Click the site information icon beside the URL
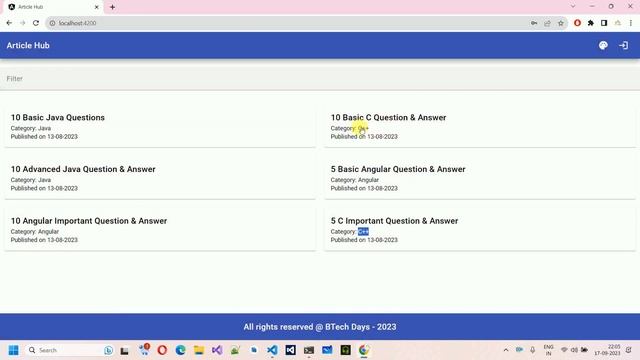Image resolution: width=640 pixels, height=360 pixels. [52, 23]
